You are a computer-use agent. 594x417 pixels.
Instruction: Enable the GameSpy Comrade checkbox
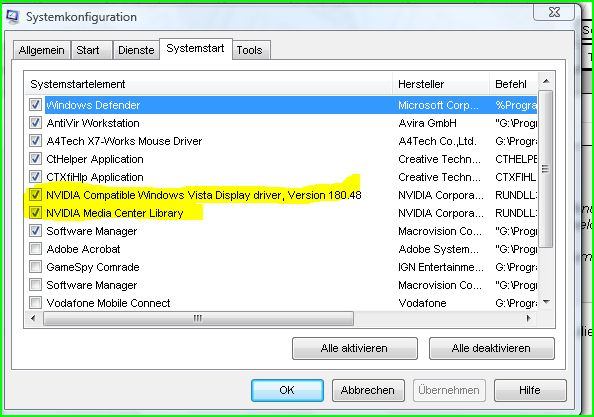click(35, 267)
